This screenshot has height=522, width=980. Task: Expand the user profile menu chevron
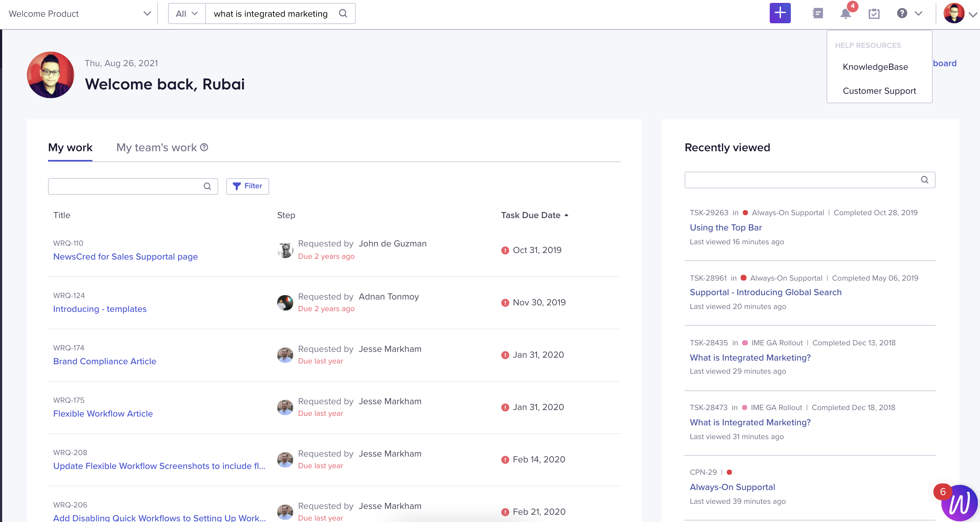coord(973,15)
